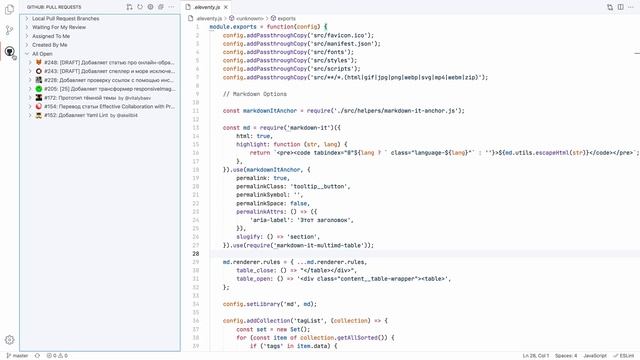
Task: Expand pull request #152 chevron
Action: pos(30,115)
